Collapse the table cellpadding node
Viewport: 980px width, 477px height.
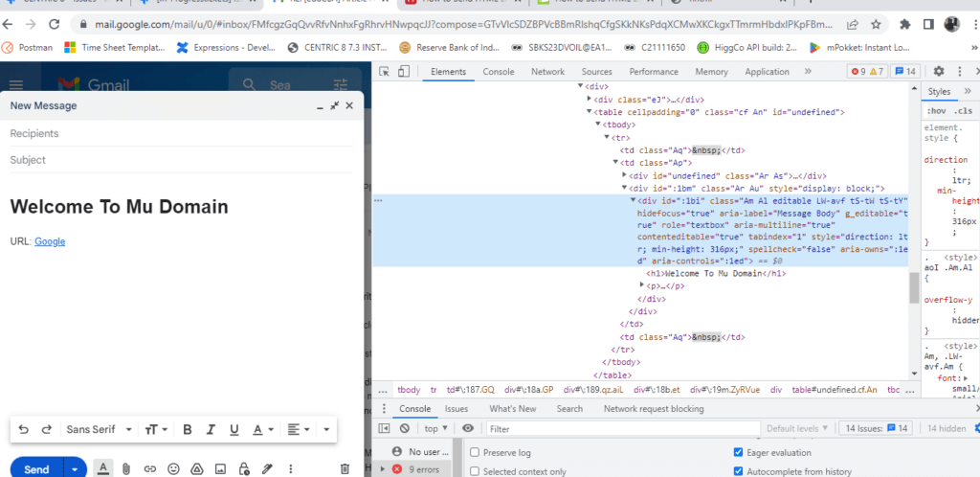tap(589, 112)
